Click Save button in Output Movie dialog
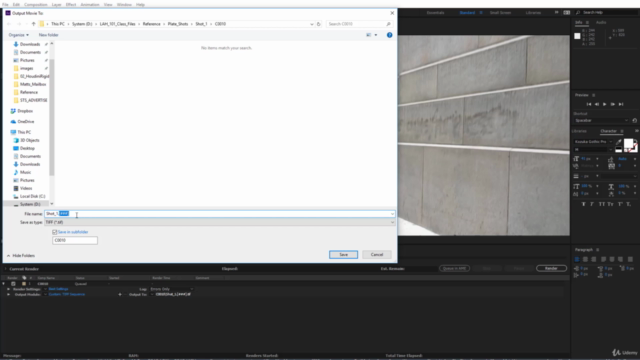Image resolution: width=640 pixels, height=360 pixels. pyautogui.click(x=343, y=255)
